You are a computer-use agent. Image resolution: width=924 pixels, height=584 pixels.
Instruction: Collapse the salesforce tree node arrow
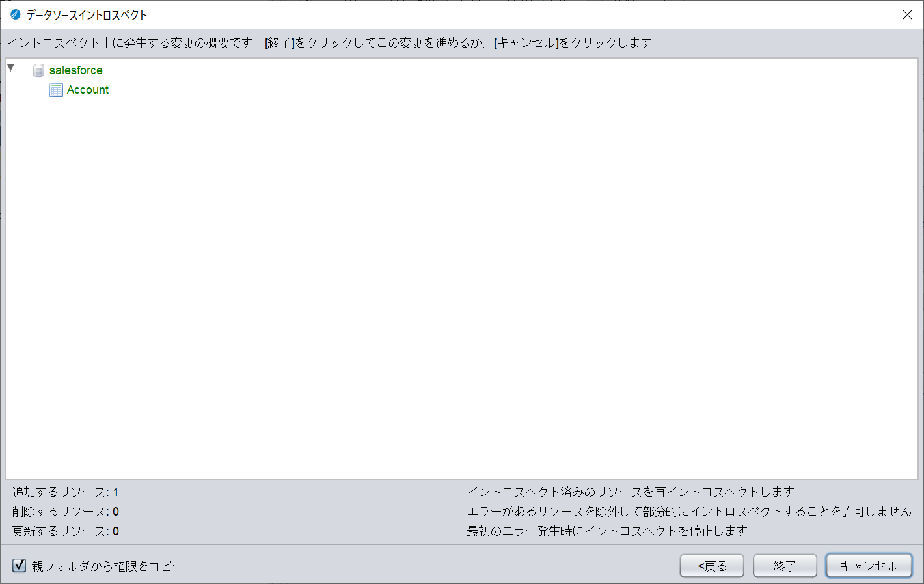tap(10, 68)
